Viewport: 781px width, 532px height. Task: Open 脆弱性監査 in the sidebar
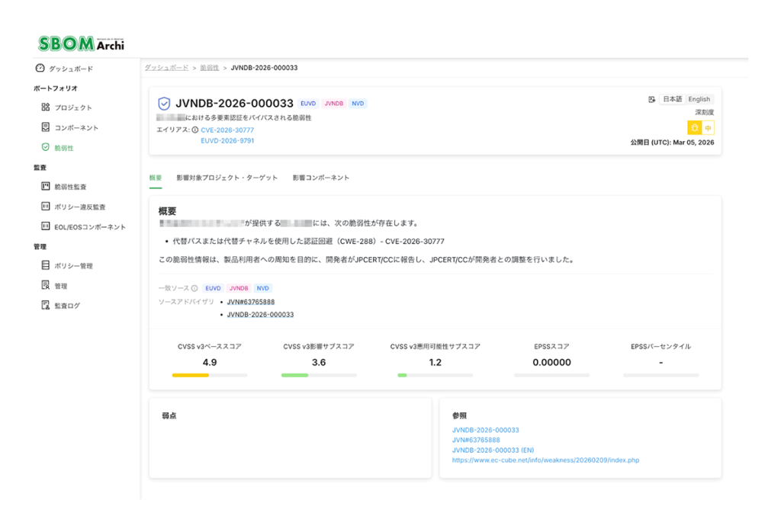point(70,187)
